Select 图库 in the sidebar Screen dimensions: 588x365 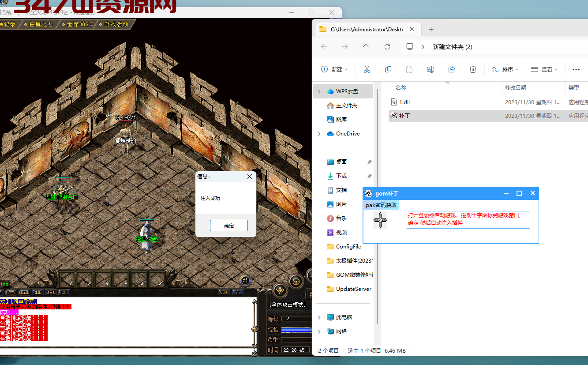click(341, 120)
